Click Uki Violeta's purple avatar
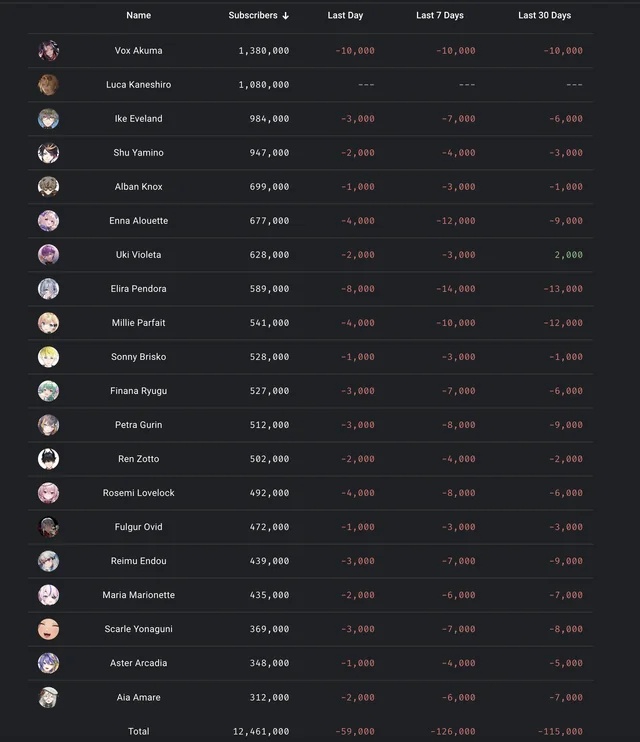640x742 pixels. [x=48, y=255]
